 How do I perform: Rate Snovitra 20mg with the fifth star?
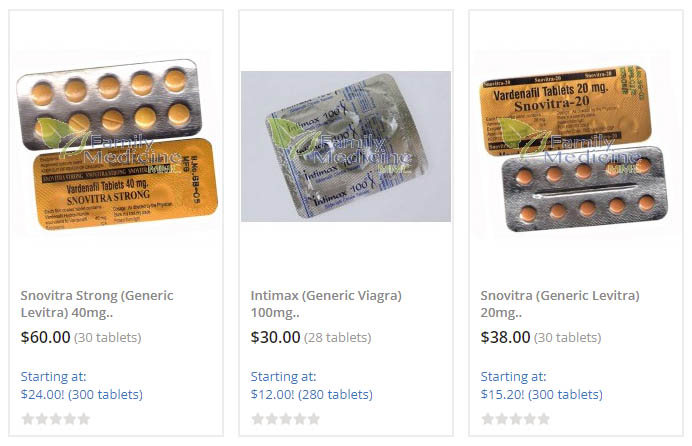point(544,419)
